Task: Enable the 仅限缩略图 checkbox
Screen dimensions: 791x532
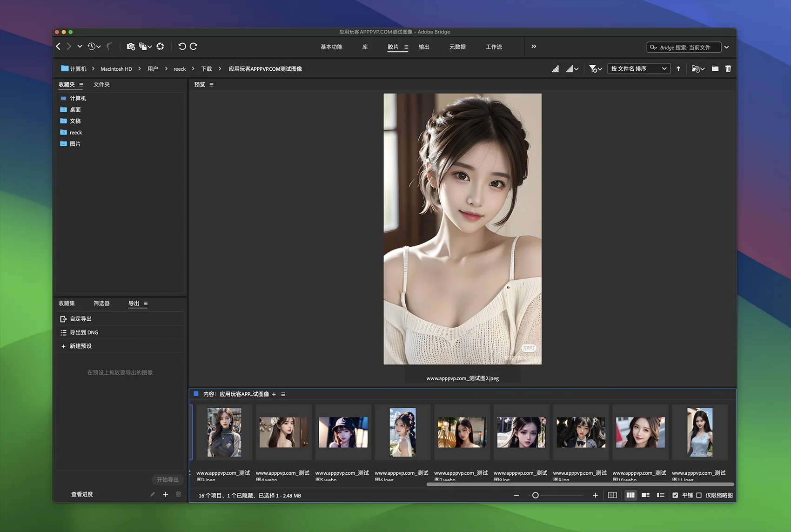Action: 698,495
